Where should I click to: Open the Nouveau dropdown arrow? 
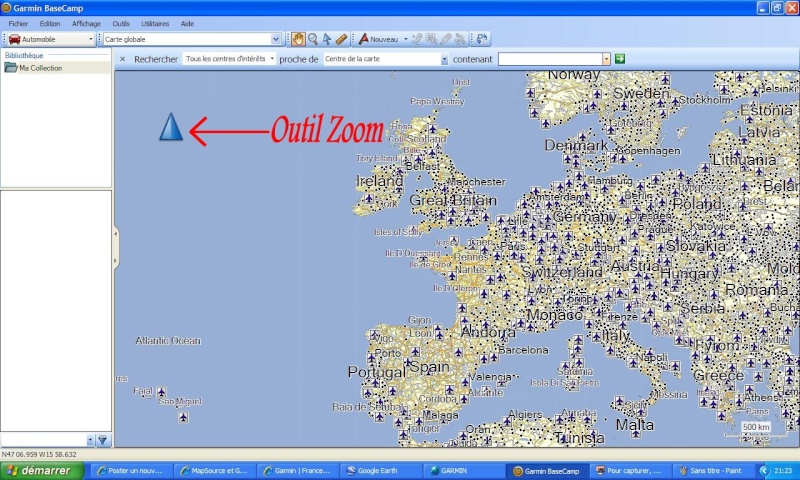(406, 39)
